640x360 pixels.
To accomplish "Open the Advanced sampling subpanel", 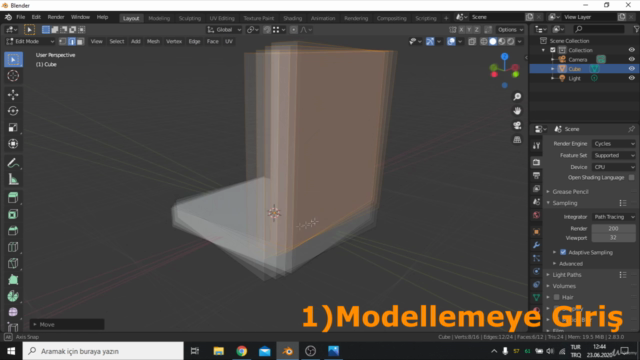I will click(x=571, y=264).
